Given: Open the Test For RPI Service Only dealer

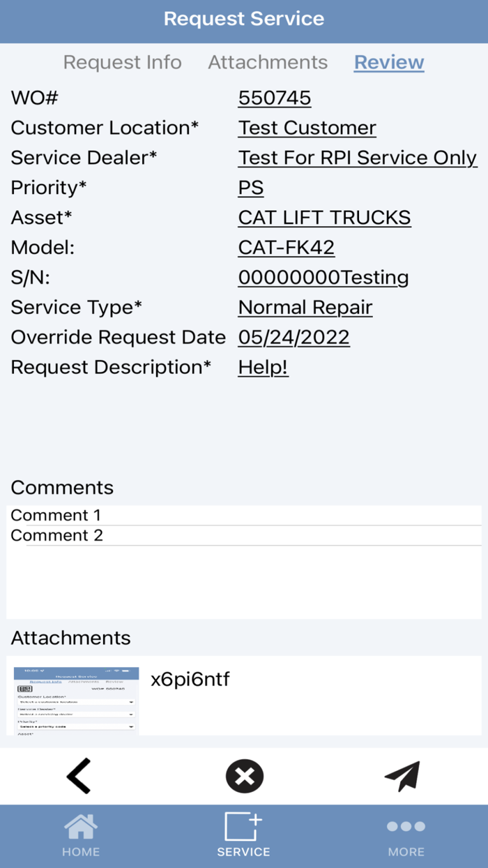Looking at the screenshot, I should (x=358, y=158).
